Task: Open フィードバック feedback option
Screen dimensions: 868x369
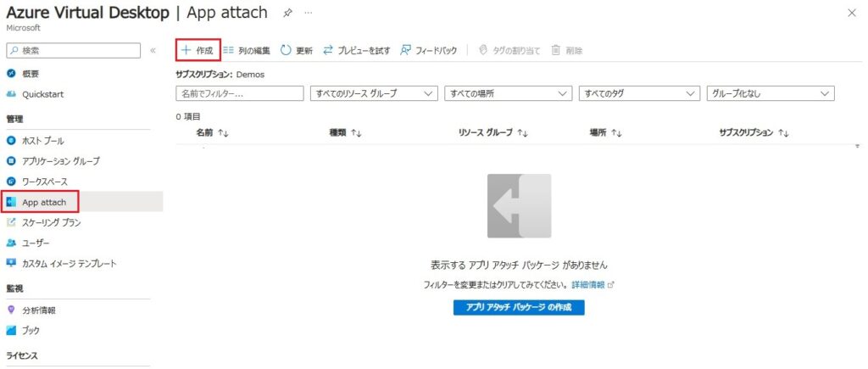Action: click(429, 50)
